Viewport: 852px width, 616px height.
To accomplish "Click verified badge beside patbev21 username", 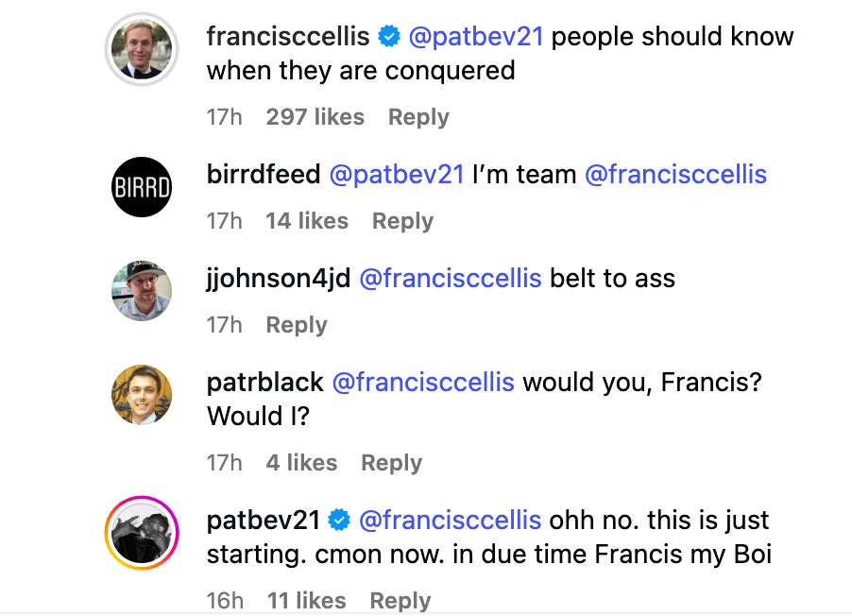I will (x=340, y=520).
